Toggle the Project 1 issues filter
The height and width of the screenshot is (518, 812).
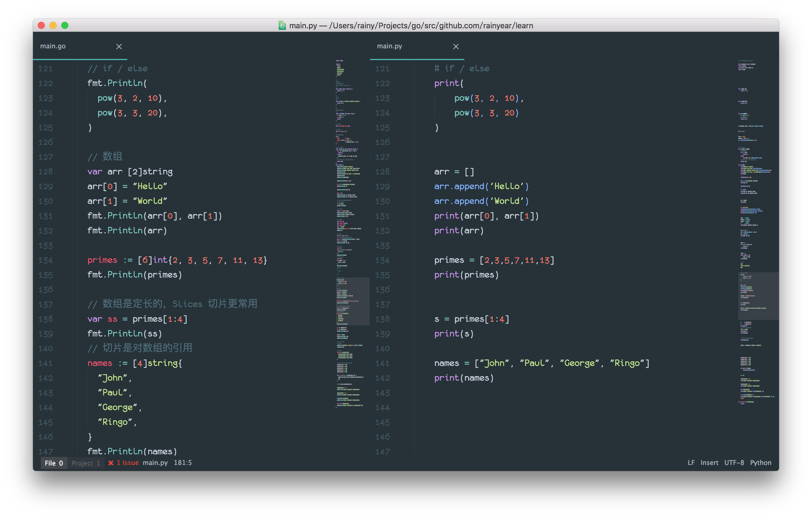click(x=85, y=463)
